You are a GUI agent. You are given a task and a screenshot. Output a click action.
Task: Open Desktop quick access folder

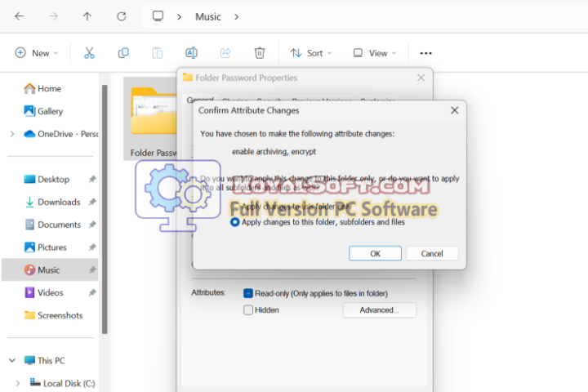coord(53,180)
